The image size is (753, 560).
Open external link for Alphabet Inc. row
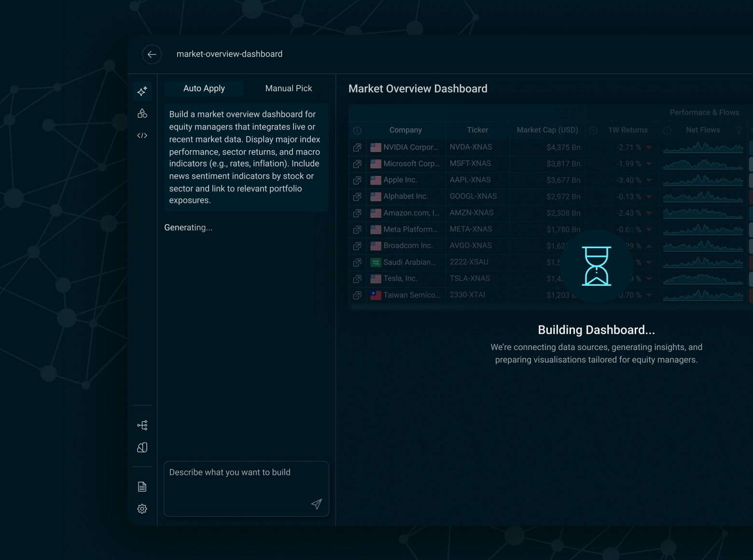357,196
